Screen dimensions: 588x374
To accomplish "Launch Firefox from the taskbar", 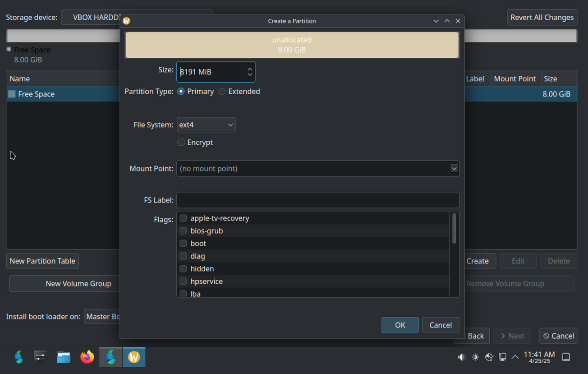I will click(x=87, y=357).
